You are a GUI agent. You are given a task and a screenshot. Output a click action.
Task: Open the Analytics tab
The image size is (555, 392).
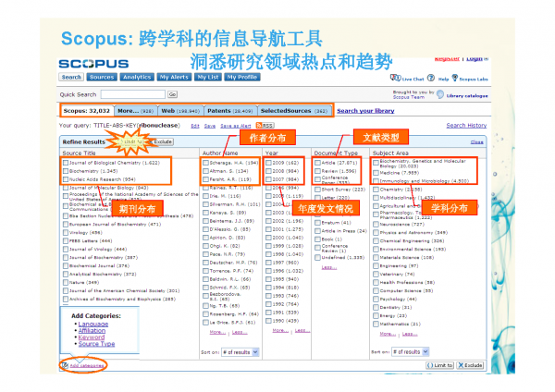[x=137, y=77]
